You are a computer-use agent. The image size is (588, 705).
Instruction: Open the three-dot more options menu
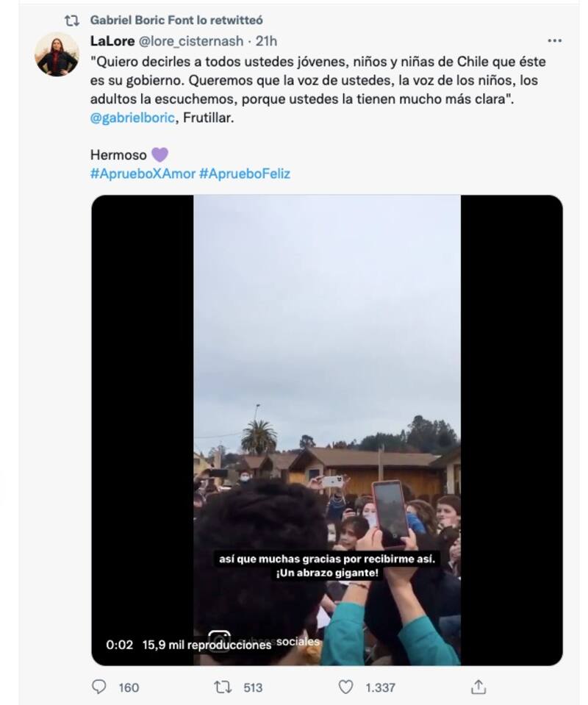(554, 41)
